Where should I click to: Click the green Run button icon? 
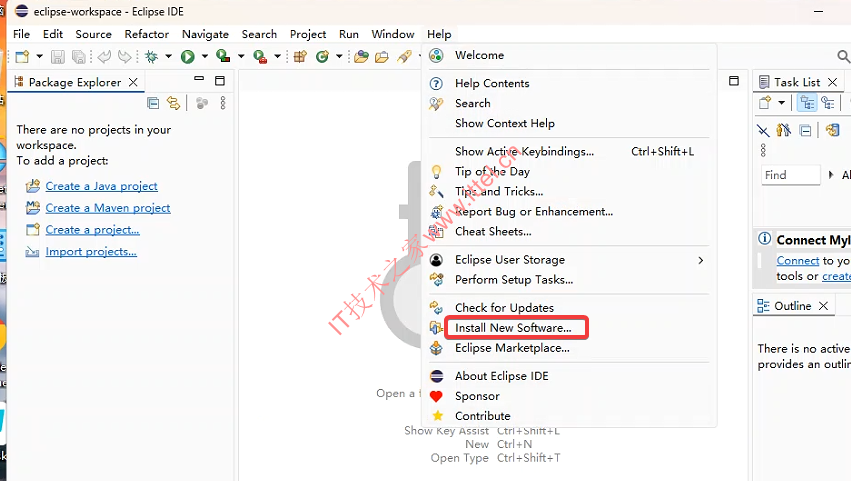click(x=188, y=56)
